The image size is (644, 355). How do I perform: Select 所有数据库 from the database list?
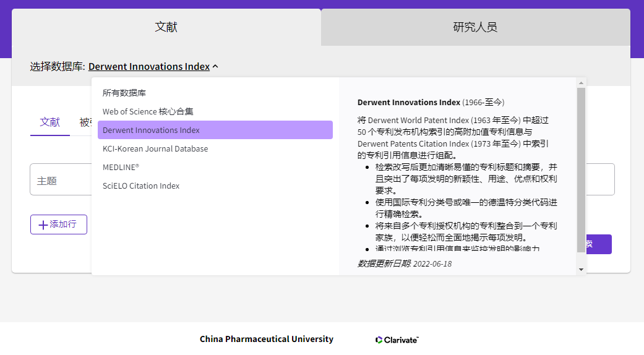[x=124, y=93]
